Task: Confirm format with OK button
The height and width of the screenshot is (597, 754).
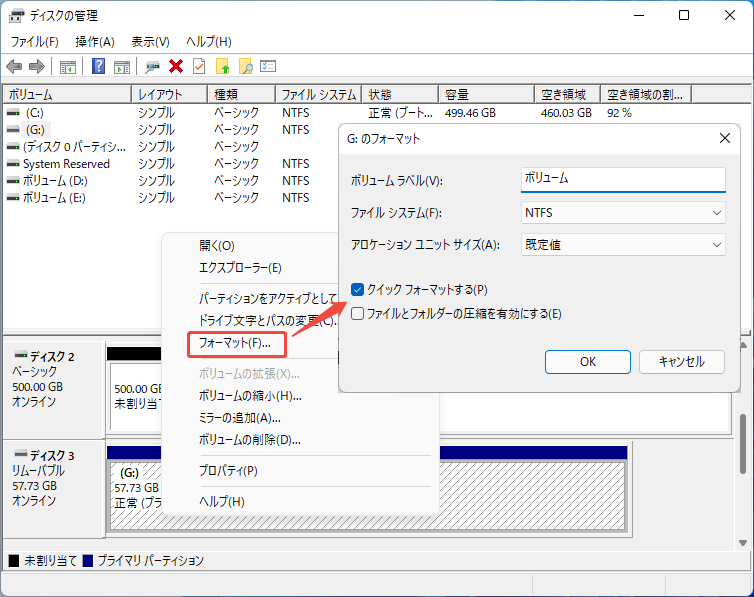Action: (x=588, y=361)
